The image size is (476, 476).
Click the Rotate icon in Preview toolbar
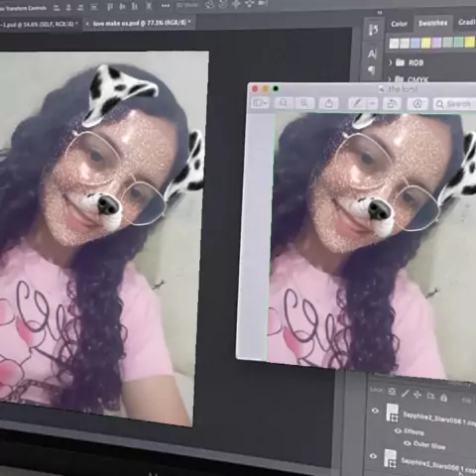[x=392, y=104]
